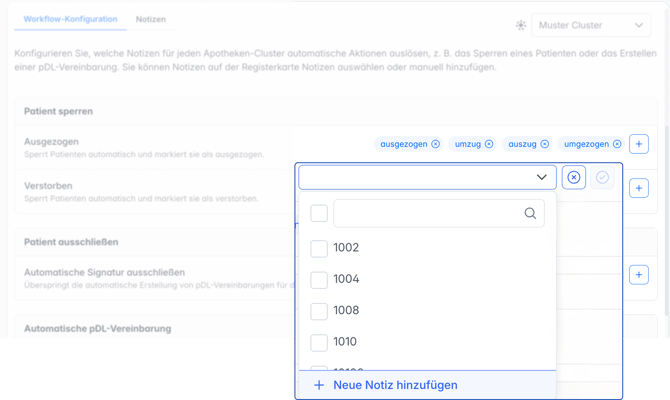Cancel note selection with X button
Image resolution: width=670 pixels, height=400 pixels.
pos(573,177)
